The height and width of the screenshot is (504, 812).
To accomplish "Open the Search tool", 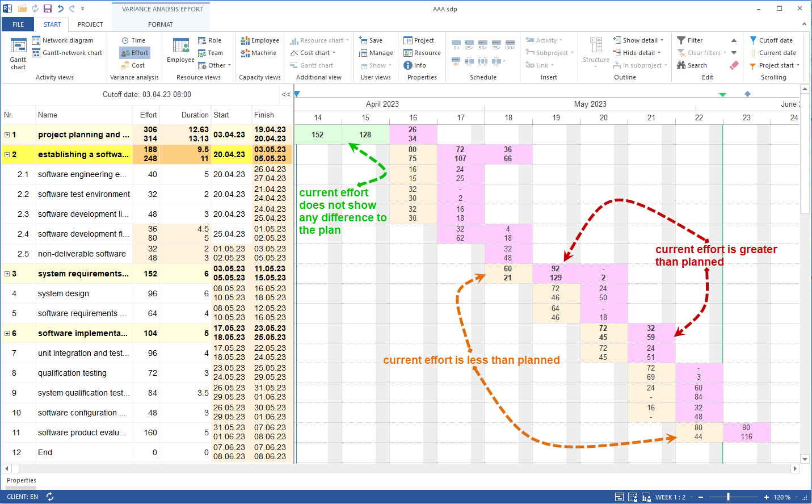I will point(692,65).
